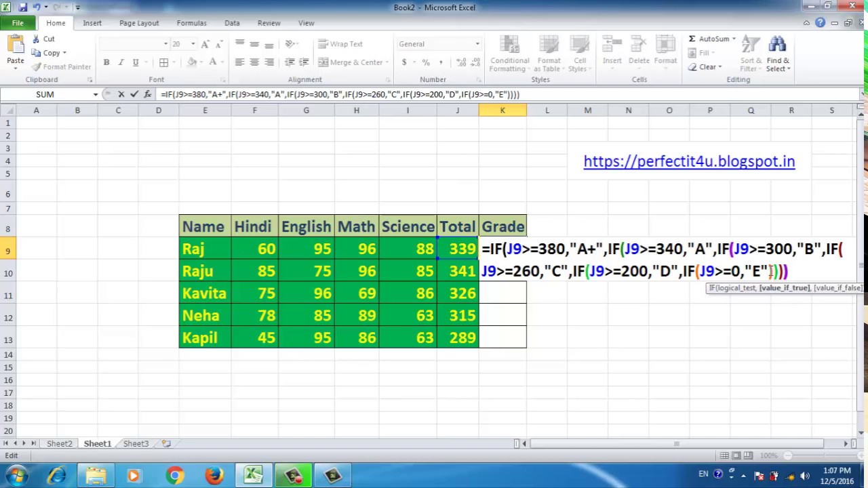The width and height of the screenshot is (868, 488).
Task: Open Cell Styles gallery
Action: [x=579, y=54]
